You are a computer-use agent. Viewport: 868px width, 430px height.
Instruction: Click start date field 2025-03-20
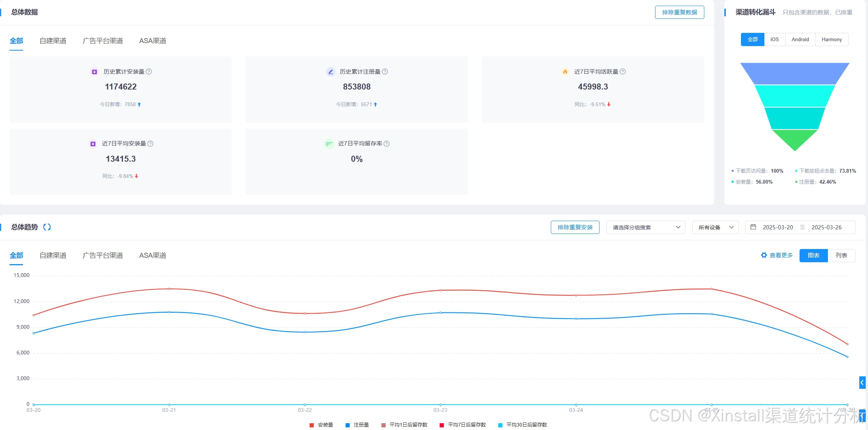(x=778, y=227)
